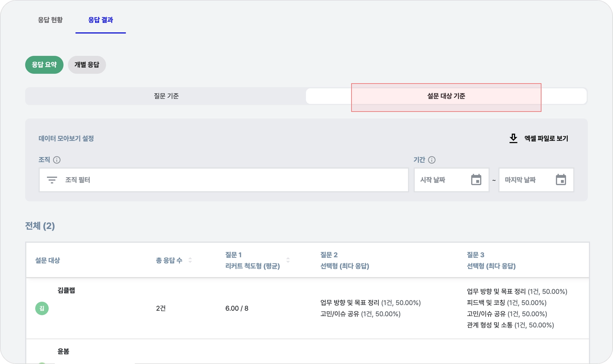Sort 질문 1 리커트 척도형 column
The width and height of the screenshot is (613, 364).
click(288, 260)
